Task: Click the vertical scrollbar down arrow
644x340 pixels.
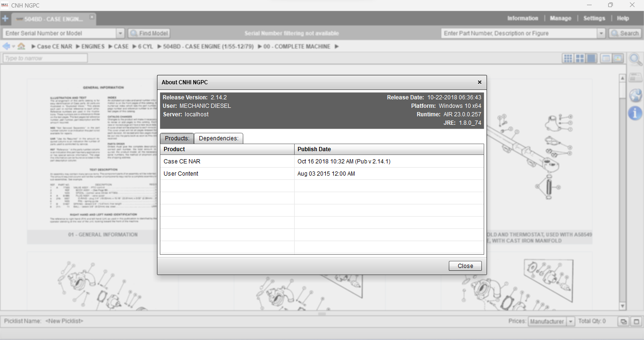Action: (x=622, y=306)
